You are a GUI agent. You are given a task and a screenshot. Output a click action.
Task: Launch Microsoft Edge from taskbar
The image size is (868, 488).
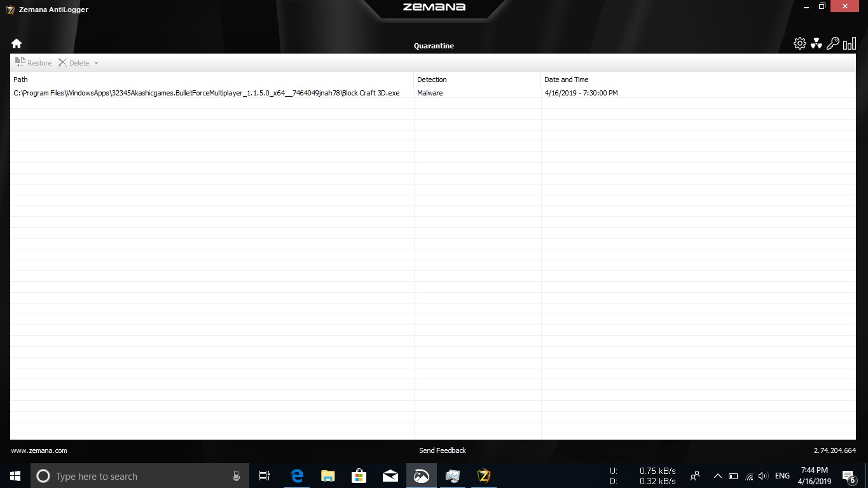tap(296, 476)
